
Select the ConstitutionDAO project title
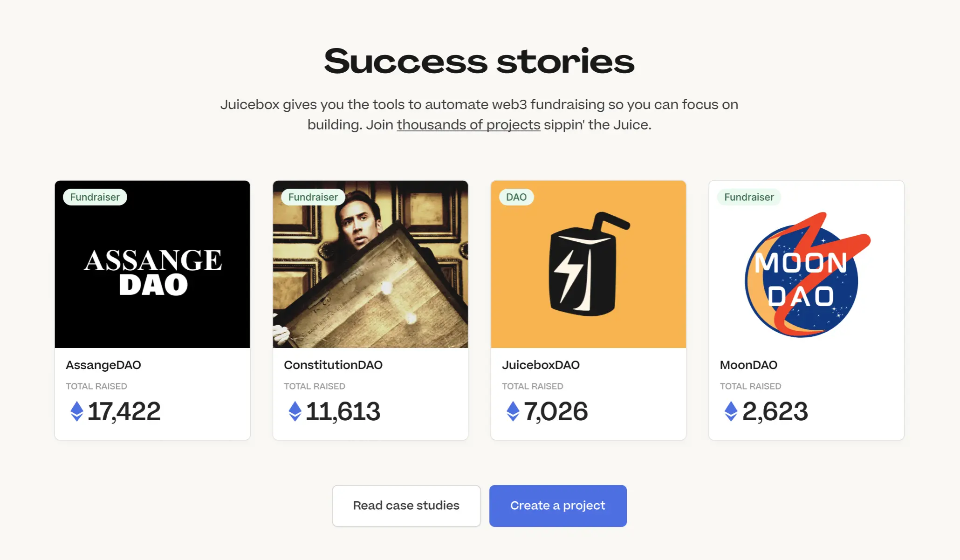click(333, 365)
